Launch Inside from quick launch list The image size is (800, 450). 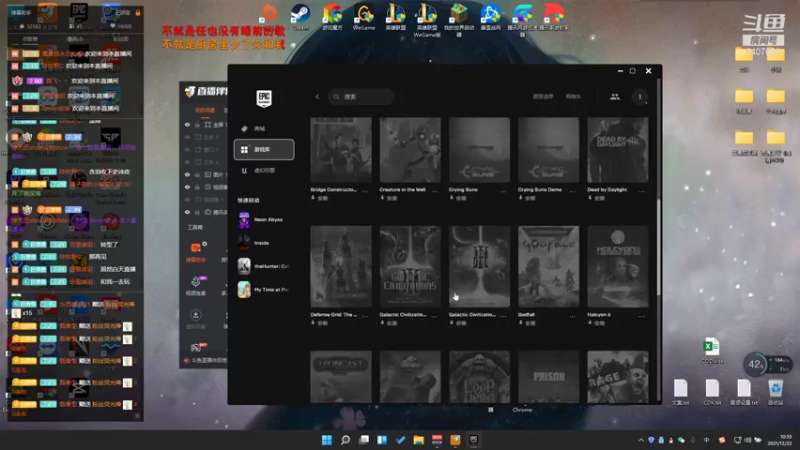tap(264, 243)
